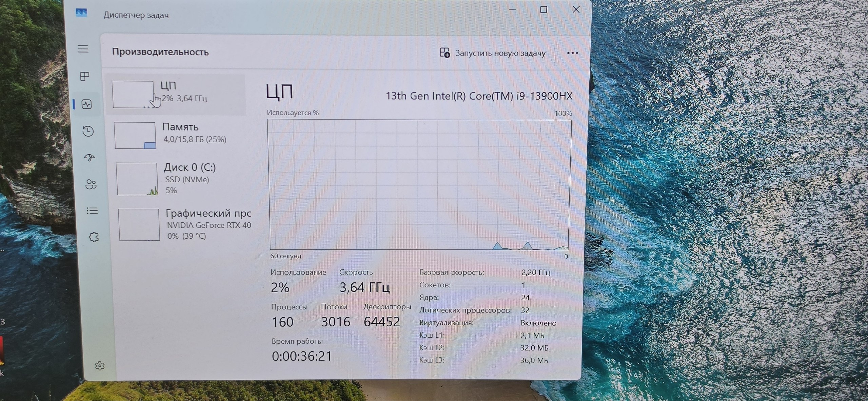Click Run new task button

click(x=493, y=53)
